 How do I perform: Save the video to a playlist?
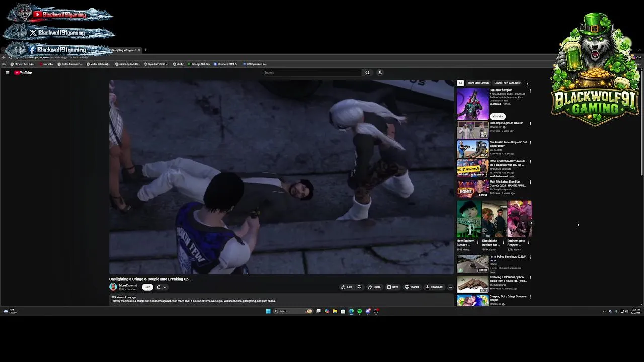pyautogui.click(x=392, y=287)
